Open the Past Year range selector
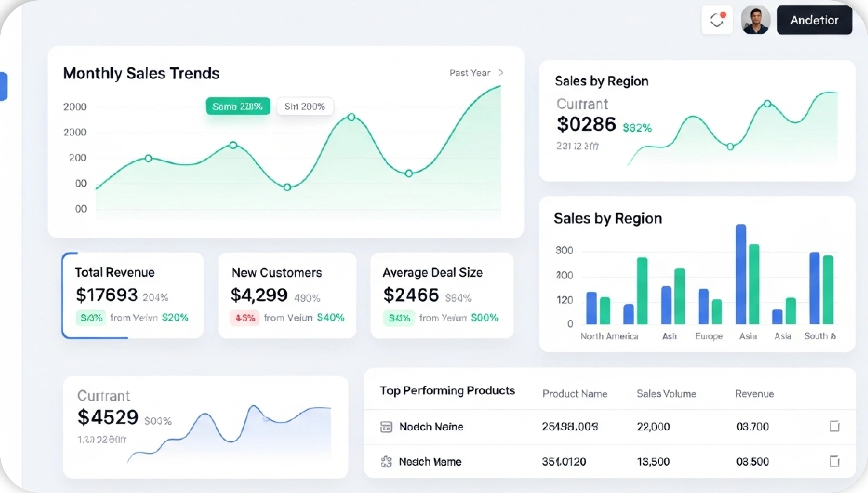 click(x=476, y=72)
